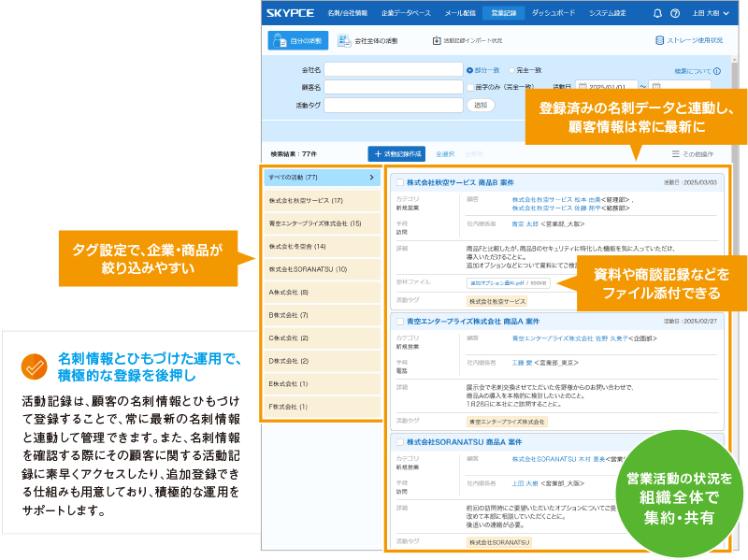Viewport: 748px width, 560px height.
Task: Open the その他操作 menu
Action: 693,154
